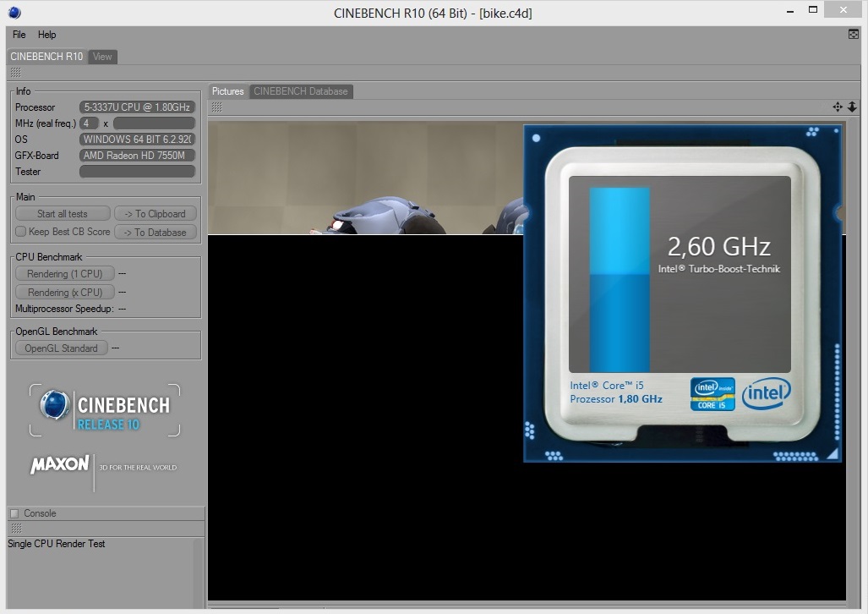Run Rendering (x CPU) benchmark

[65, 292]
